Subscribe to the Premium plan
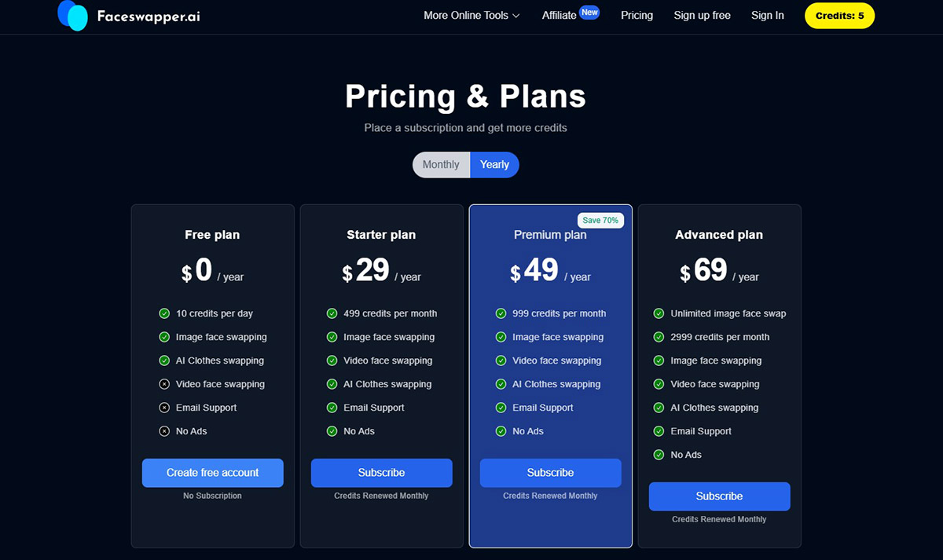 tap(550, 473)
